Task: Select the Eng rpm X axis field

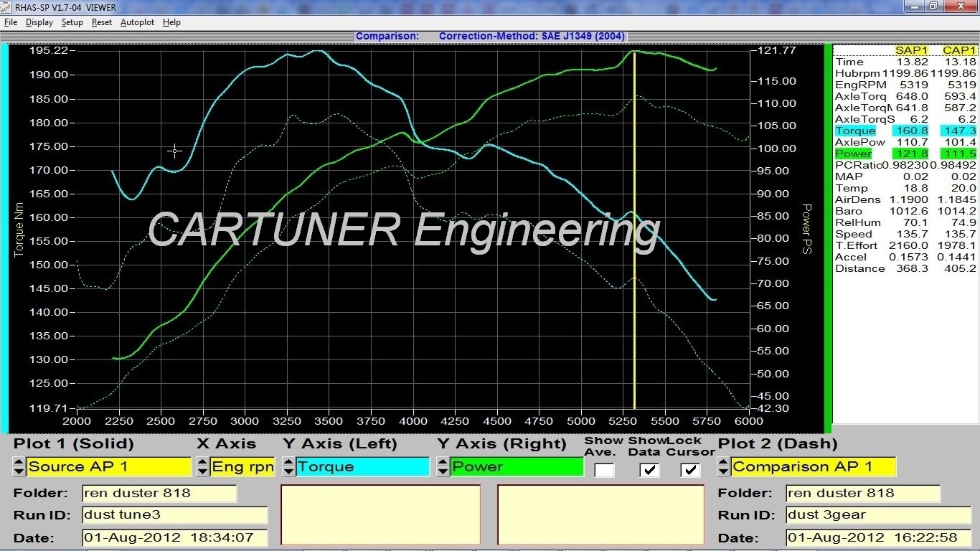Action: tap(242, 467)
